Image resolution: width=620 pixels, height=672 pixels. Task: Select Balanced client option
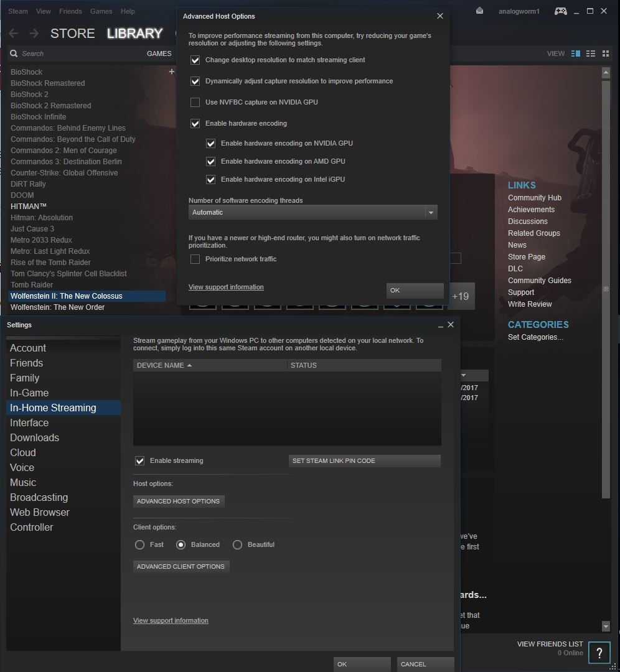[181, 544]
